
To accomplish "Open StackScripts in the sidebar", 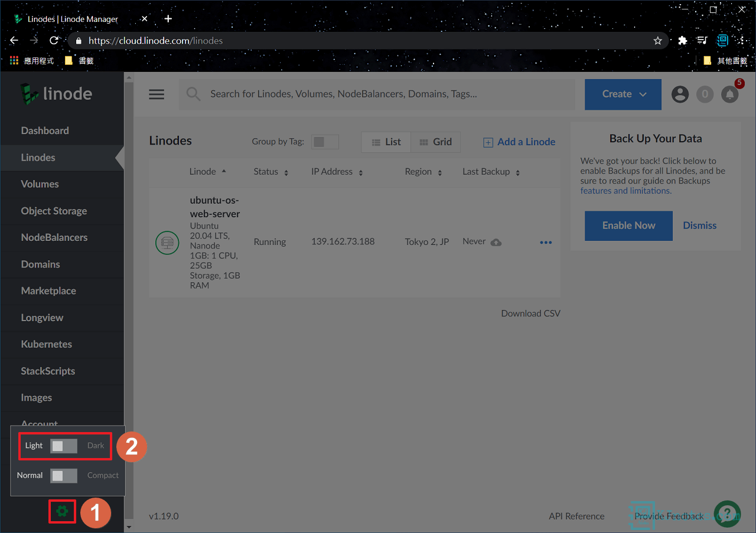I will click(x=62, y=371).
